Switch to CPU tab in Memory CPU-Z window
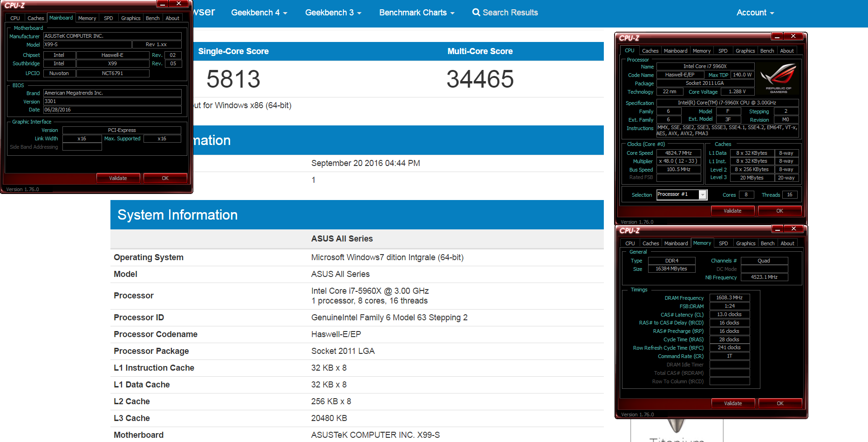The image size is (868, 442). pos(630,243)
